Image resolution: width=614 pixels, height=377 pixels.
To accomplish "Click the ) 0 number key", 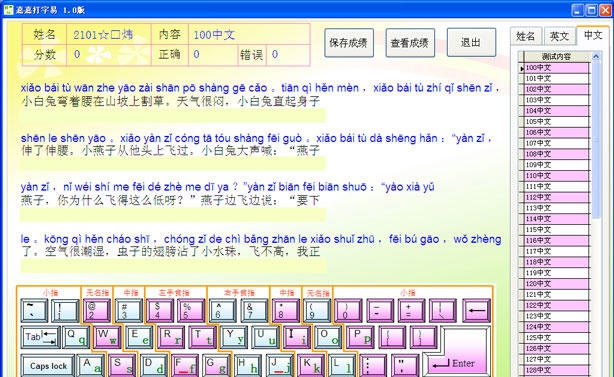I will 349,311.
